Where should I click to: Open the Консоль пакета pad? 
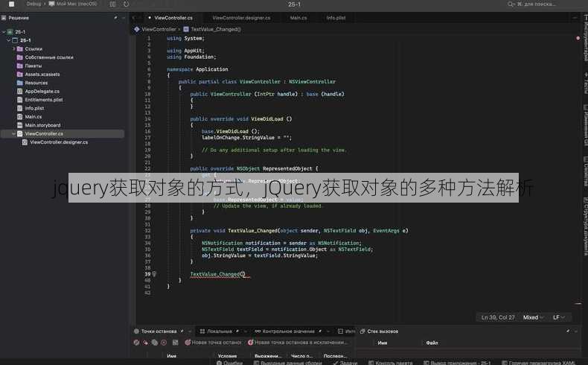point(390,363)
